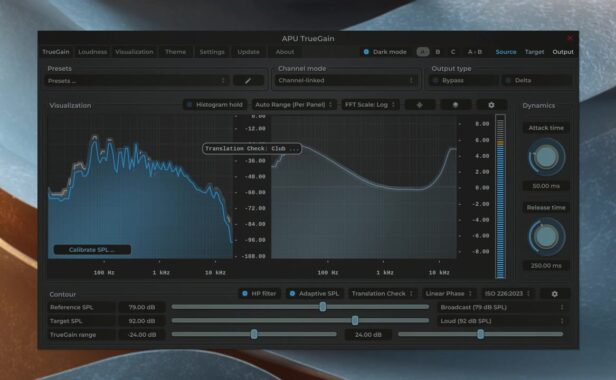Click the Translation Check: Club tooltip

252,149
